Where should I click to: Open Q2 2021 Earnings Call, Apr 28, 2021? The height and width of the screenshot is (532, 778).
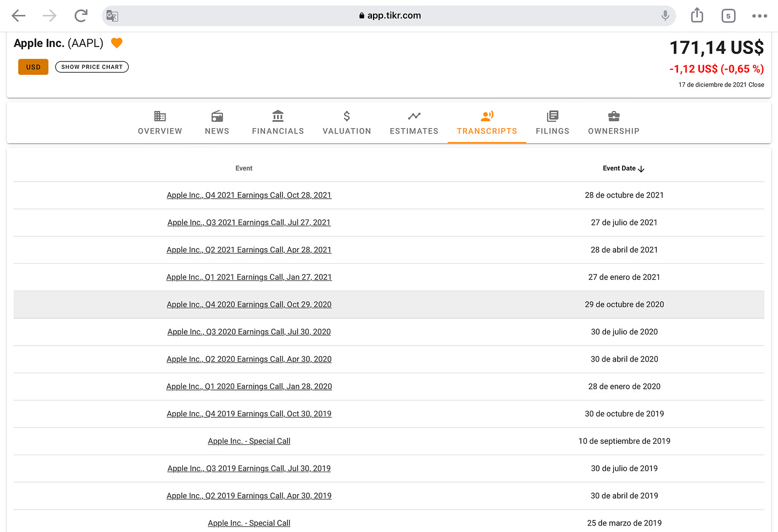[249, 250]
